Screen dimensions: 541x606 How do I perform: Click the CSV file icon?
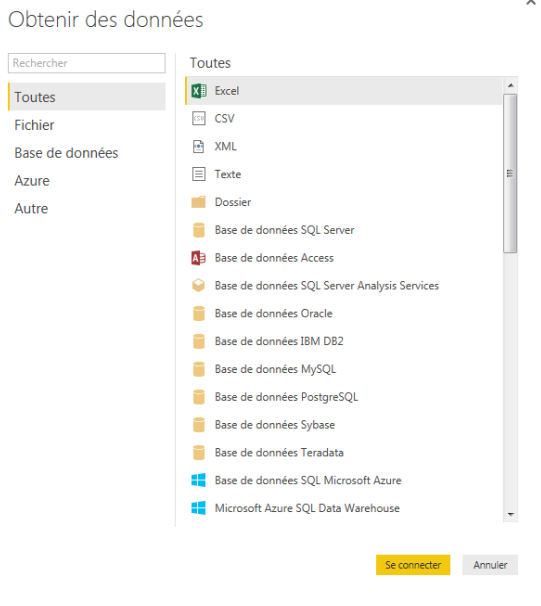coord(199,119)
